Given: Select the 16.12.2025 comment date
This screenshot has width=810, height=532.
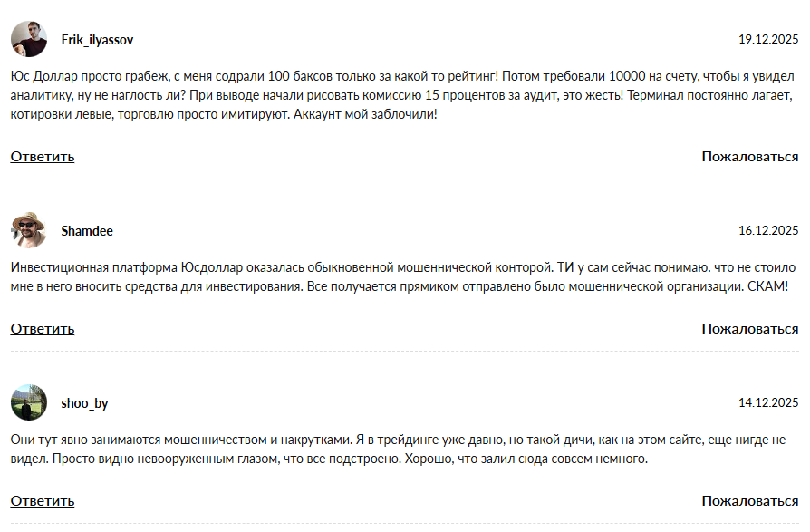Looking at the screenshot, I should pyautogui.click(x=768, y=230).
